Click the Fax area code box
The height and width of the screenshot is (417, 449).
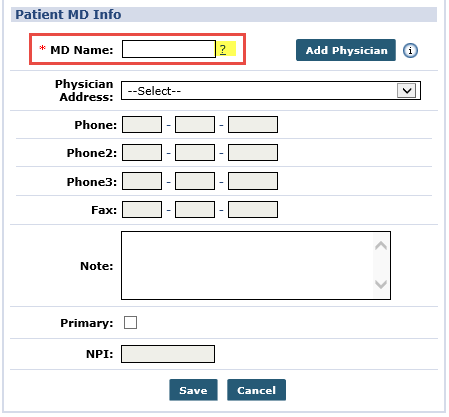(x=142, y=209)
